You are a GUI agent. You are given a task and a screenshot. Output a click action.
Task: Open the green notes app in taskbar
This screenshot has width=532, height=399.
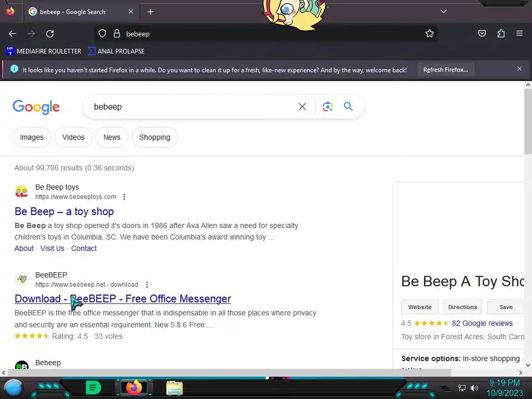pyautogui.click(x=94, y=388)
